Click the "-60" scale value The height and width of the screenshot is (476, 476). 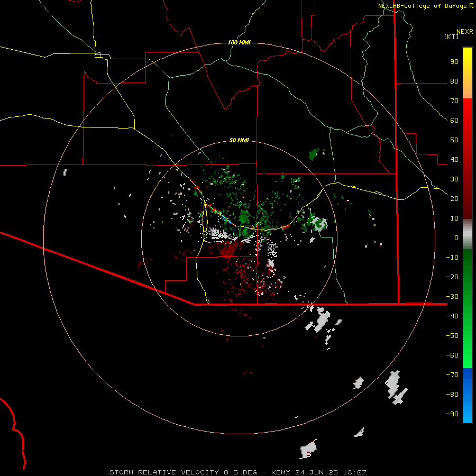click(x=452, y=355)
